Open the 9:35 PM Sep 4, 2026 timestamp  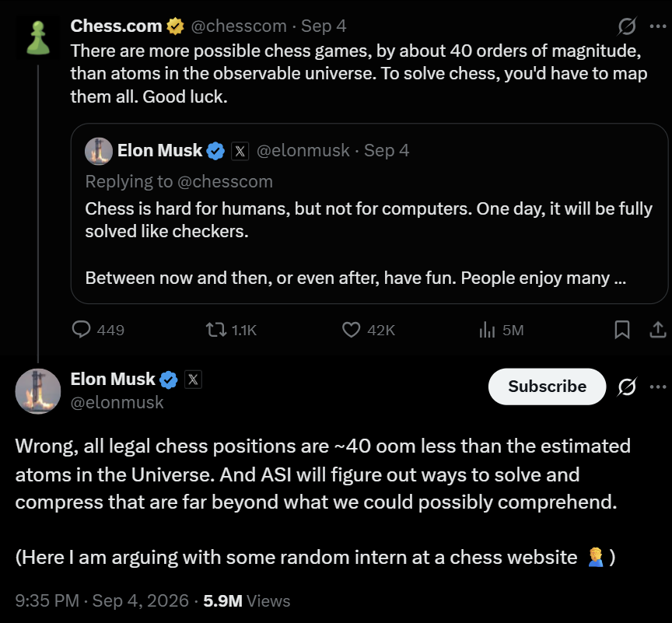click(x=102, y=600)
